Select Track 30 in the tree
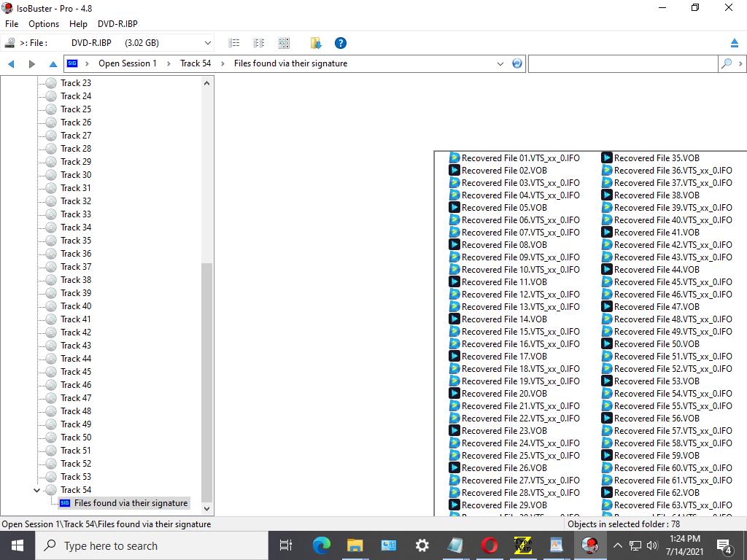The width and height of the screenshot is (747, 560). (76, 175)
